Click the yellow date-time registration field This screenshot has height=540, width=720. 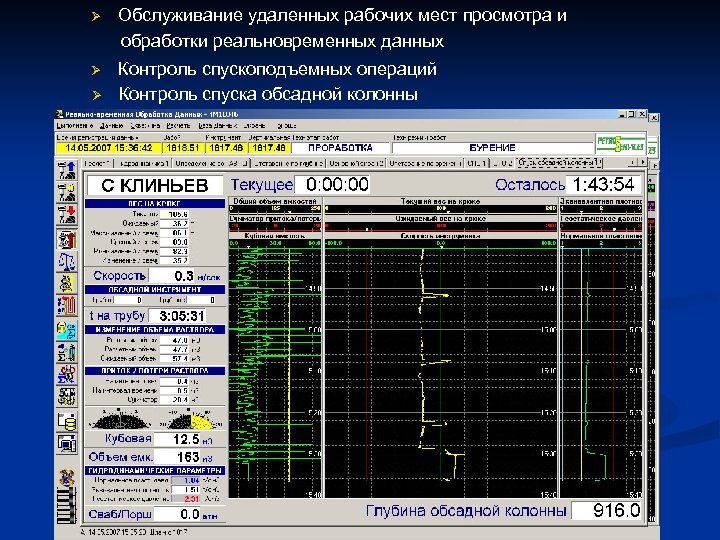click(x=108, y=148)
